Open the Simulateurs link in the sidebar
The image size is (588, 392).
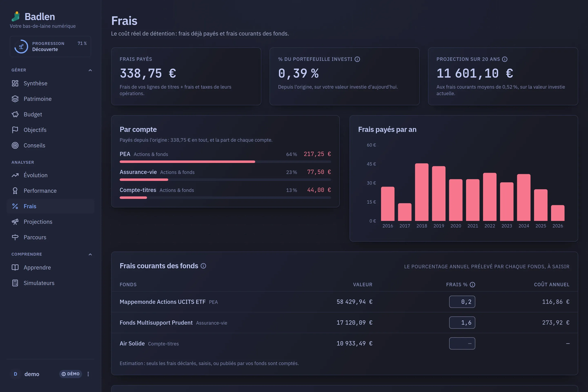[50, 283]
